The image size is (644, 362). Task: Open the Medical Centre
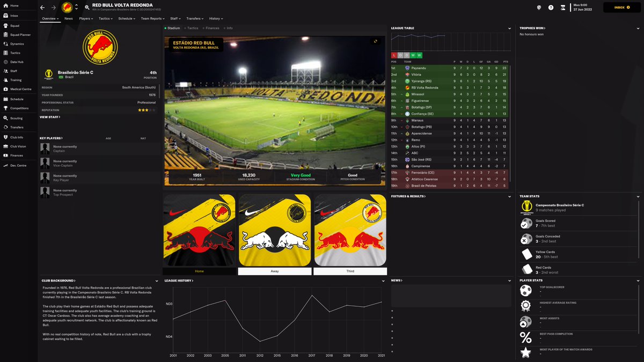(20, 89)
